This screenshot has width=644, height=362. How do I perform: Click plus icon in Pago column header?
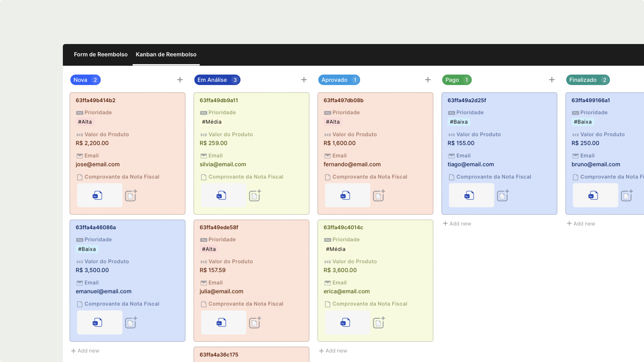551,80
